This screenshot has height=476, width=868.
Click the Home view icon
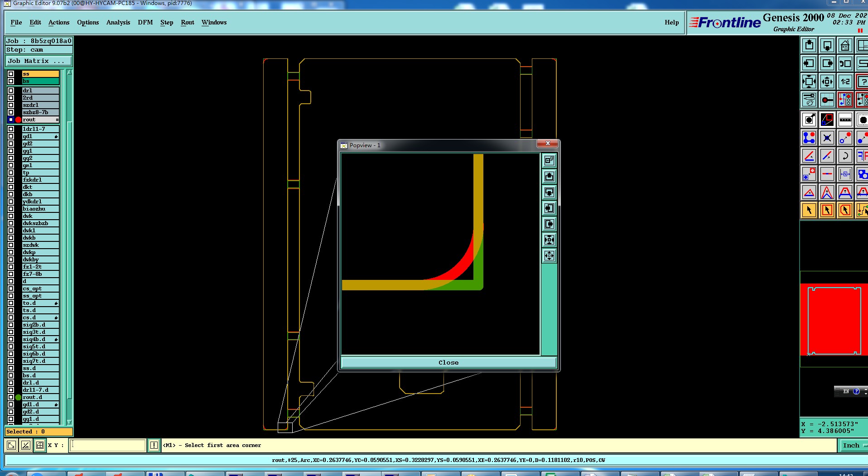point(845,45)
